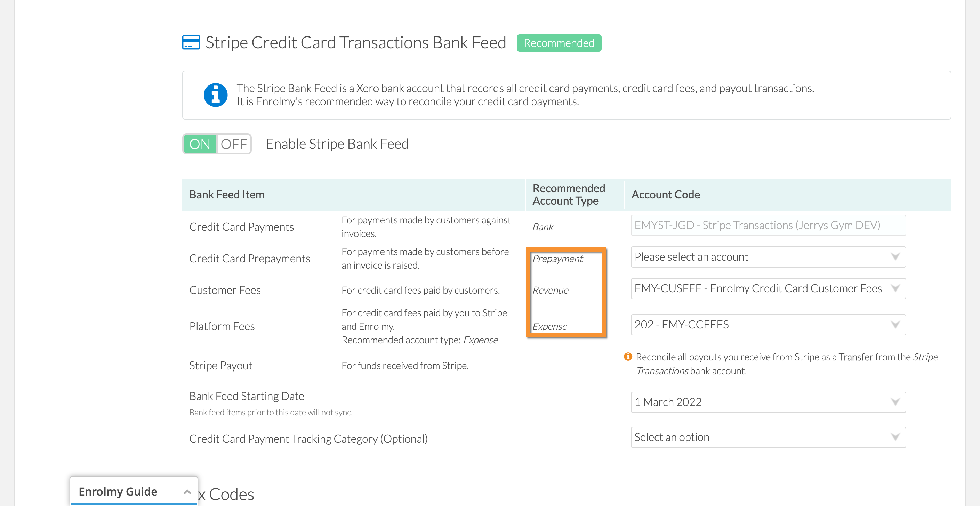The width and height of the screenshot is (980, 506).
Task: Click the orange info icon near payout note
Action: pos(628,357)
